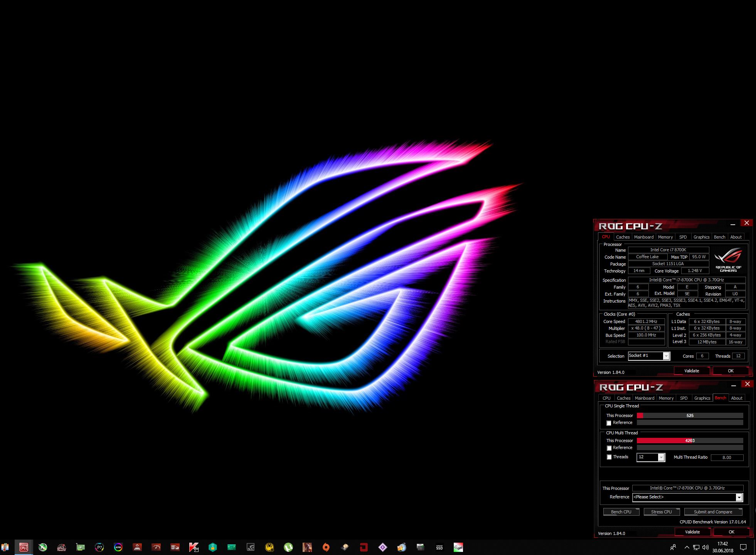Click Submit and Compare button

(713, 512)
